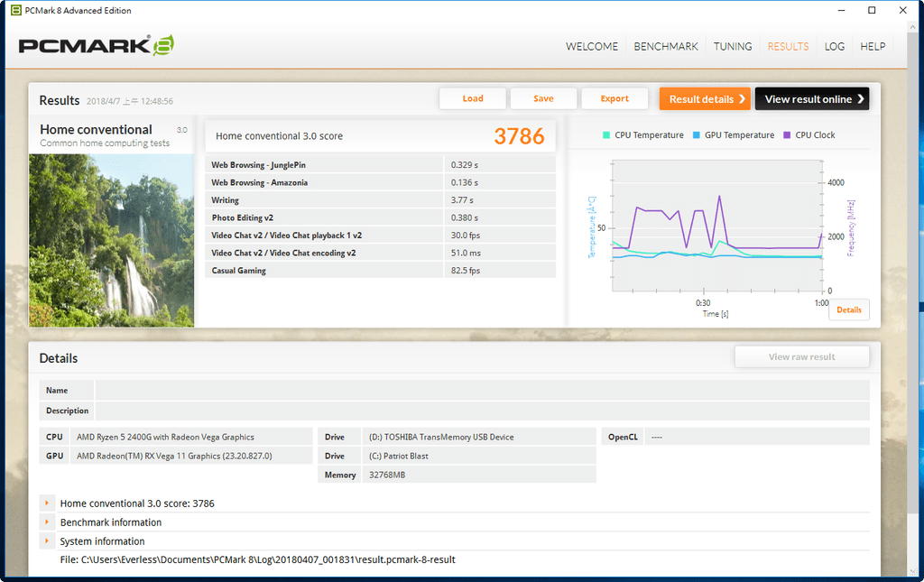This screenshot has width=924, height=582.
Task: Click the 30.0 fps playback value
Action: point(466,236)
